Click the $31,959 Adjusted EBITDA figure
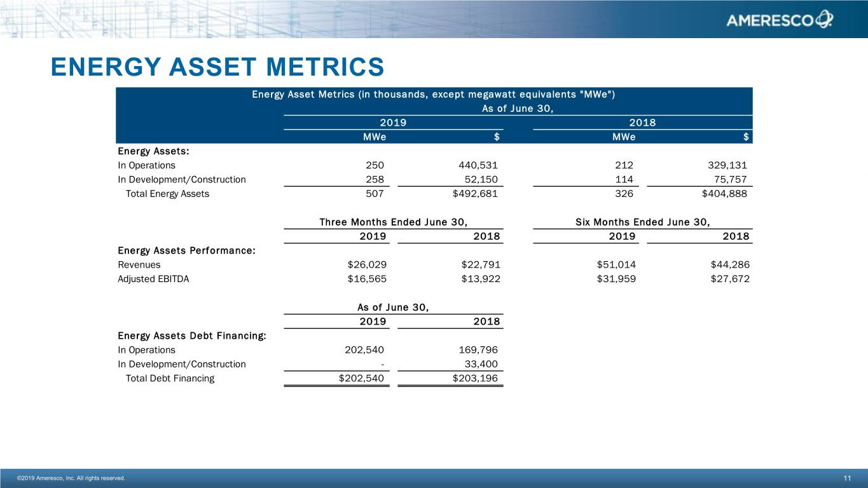The height and width of the screenshot is (488, 868). pyautogui.click(x=616, y=278)
